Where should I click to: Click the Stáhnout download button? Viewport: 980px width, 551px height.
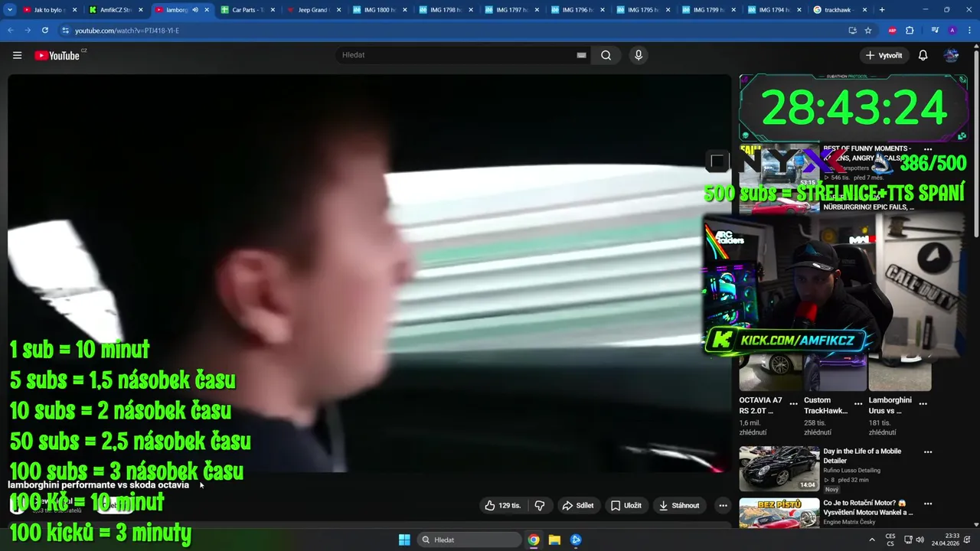click(679, 505)
